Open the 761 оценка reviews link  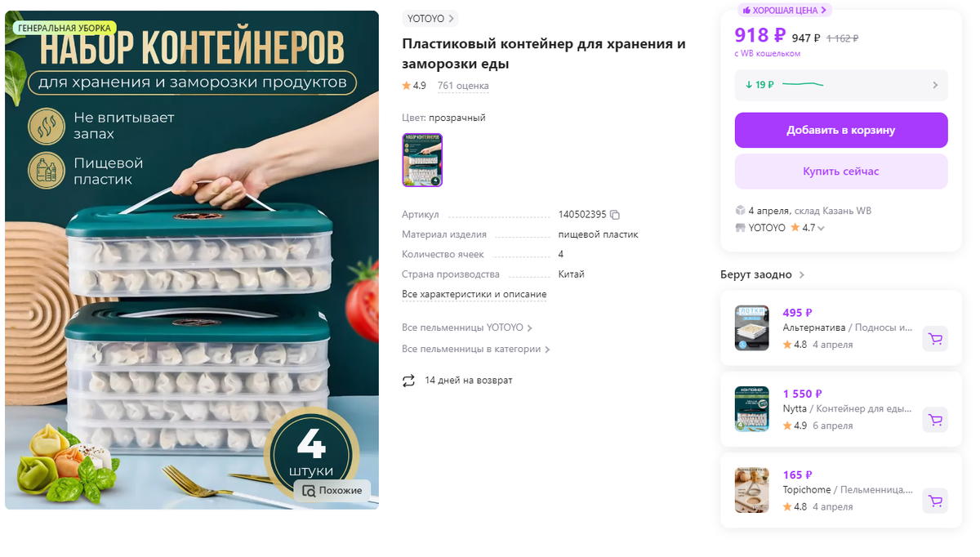point(463,86)
